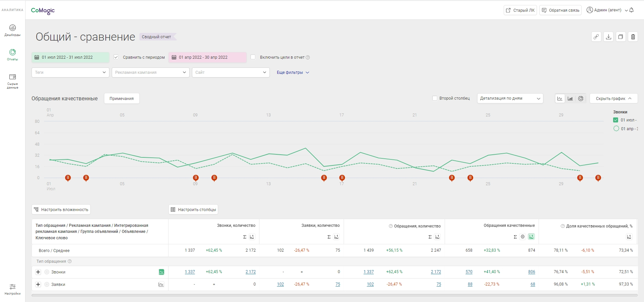Click the Настроить столбцы button
Image resolution: width=644 pixels, height=302 pixels.
point(193,210)
